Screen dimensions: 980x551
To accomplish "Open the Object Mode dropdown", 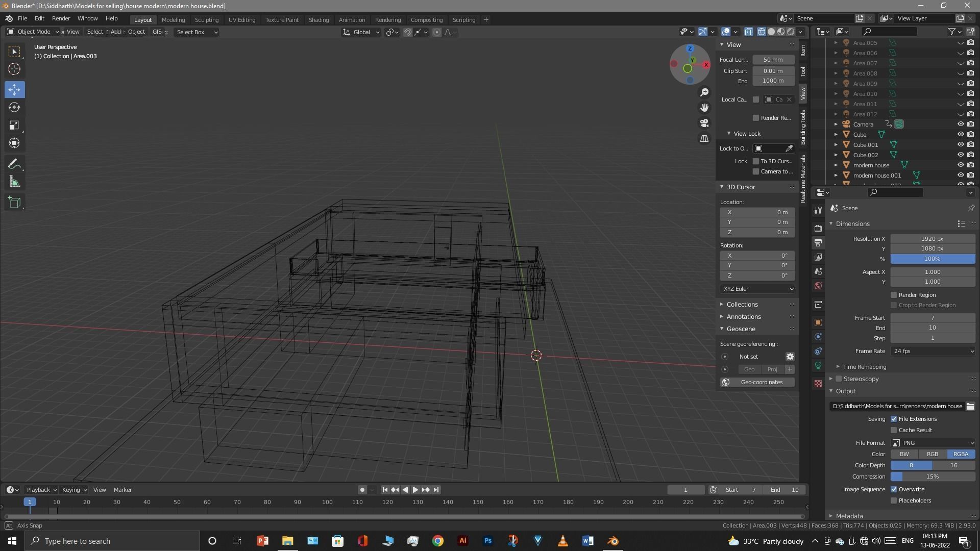I will [x=34, y=32].
